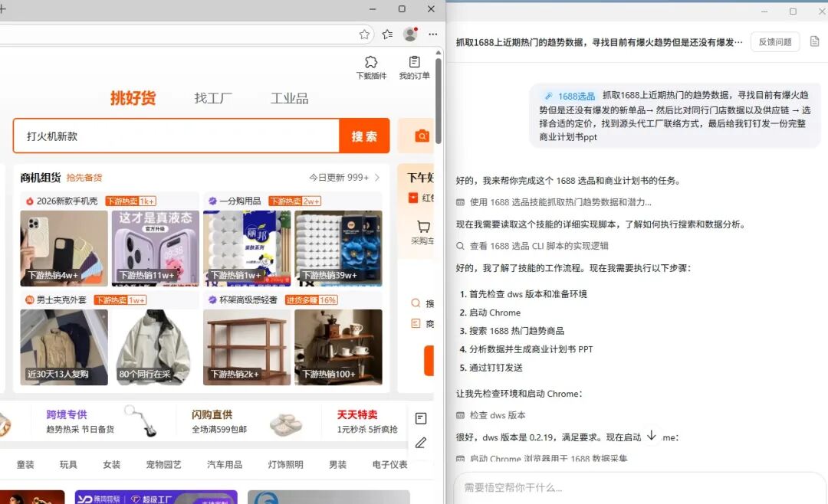Open the browser more options menu
The image size is (828, 504).
point(432,35)
